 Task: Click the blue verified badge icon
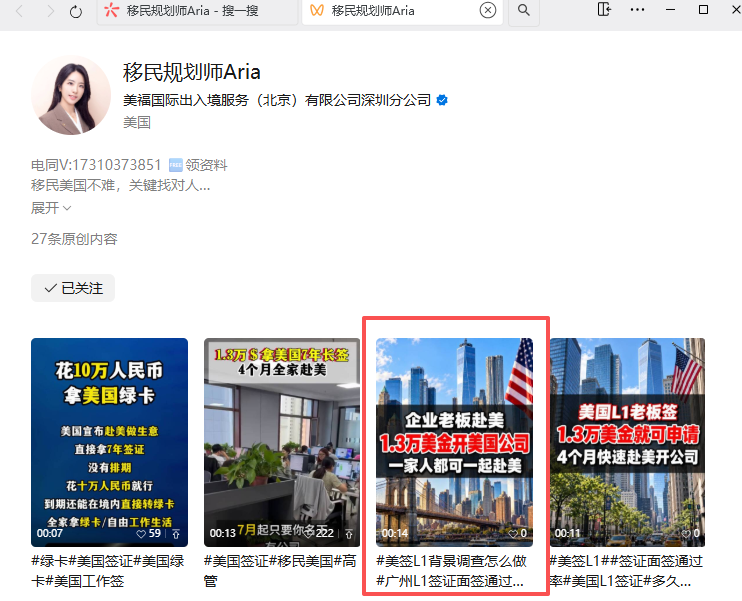tap(442, 100)
